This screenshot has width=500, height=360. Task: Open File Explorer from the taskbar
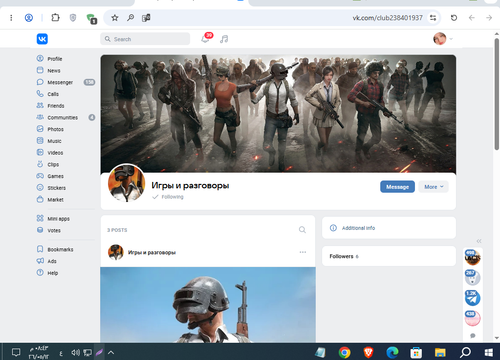(x=440, y=352)
